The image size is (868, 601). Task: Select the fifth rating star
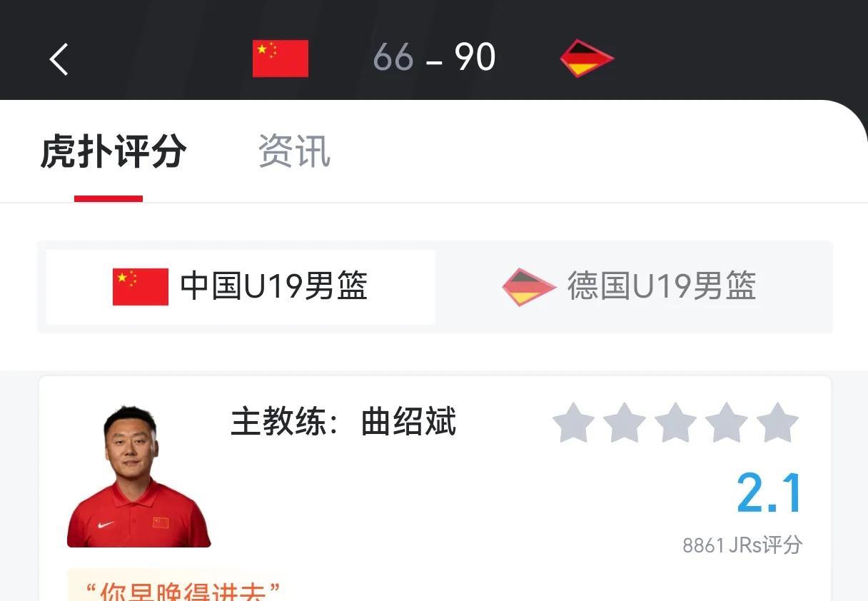777,423
